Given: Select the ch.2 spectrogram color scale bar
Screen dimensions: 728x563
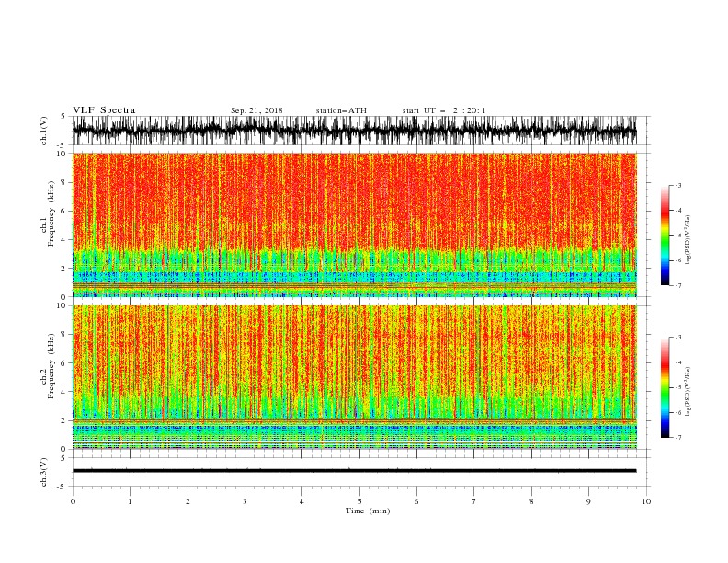Looking at the screenshot, I should (665, 387).
